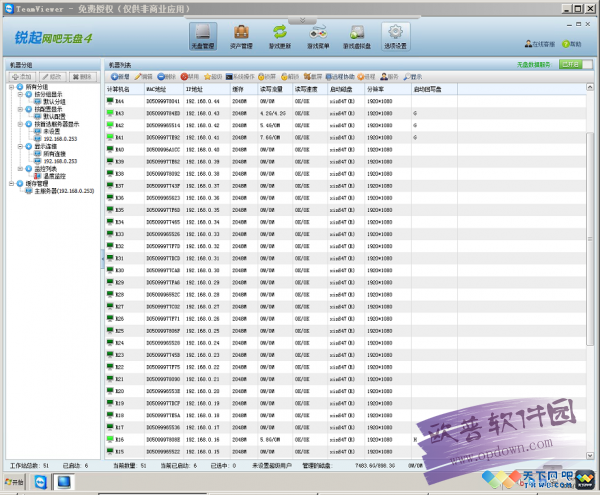Select the machine row with IP 192.168.0.44

(345, 101)
